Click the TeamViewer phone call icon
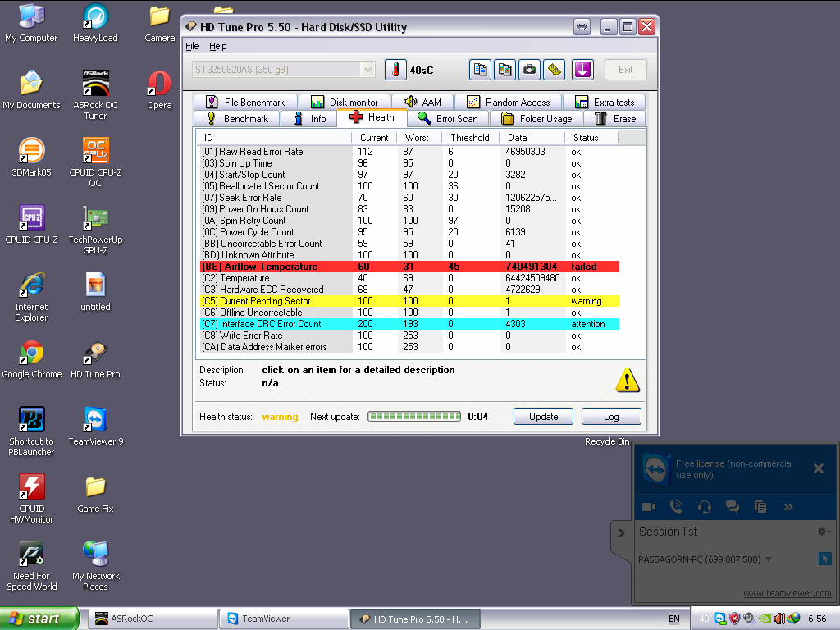The image size is (840, 630). (x=677, y=507)
